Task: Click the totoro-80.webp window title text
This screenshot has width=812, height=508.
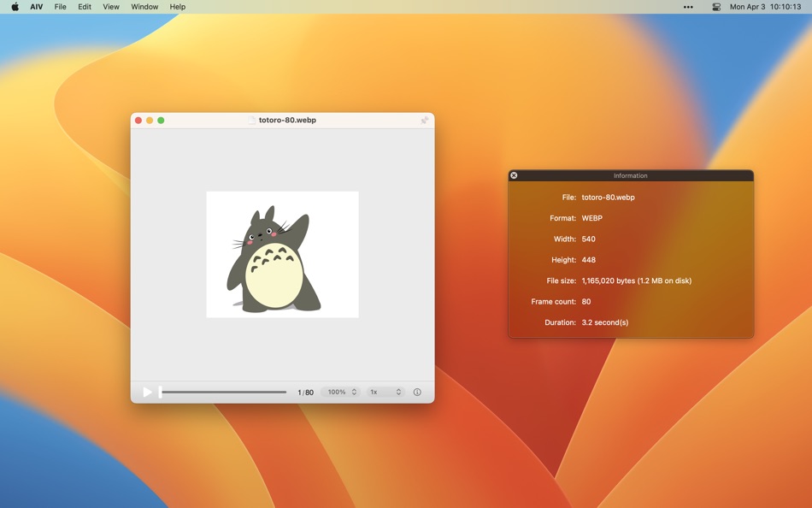Action: pos(287,121)
